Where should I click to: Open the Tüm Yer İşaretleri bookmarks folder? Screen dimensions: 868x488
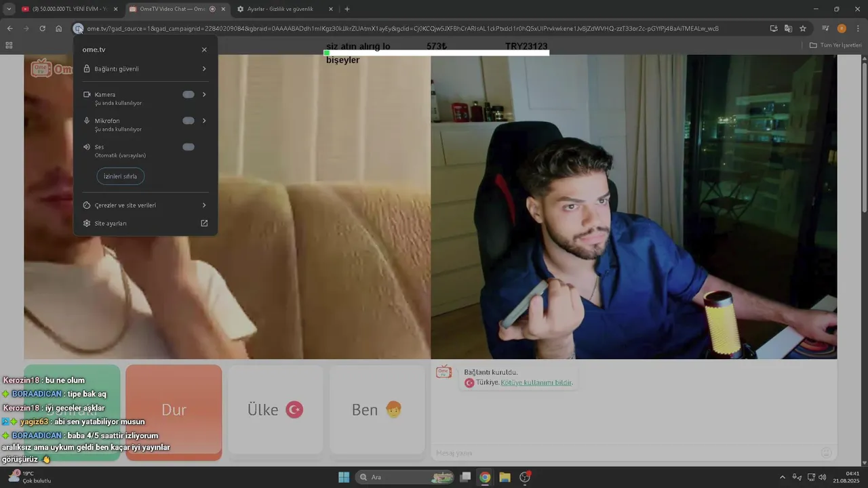(835, 45)
